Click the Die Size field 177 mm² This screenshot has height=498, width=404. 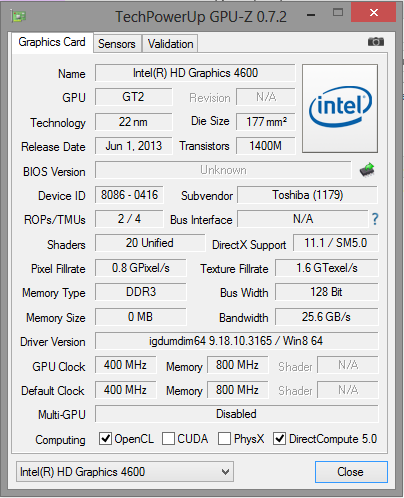pyautogui.click(x=266, y=122)
